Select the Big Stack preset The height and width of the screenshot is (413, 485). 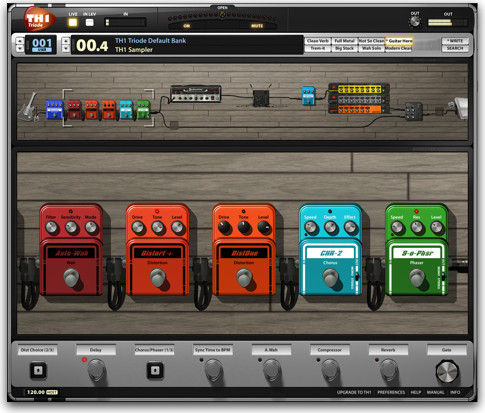click(x=344, y=48)
